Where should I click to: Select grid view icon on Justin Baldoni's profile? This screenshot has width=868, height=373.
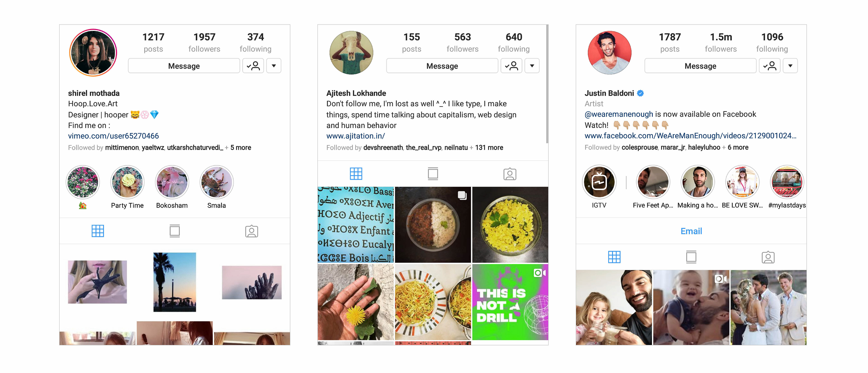tap(614, 257)
